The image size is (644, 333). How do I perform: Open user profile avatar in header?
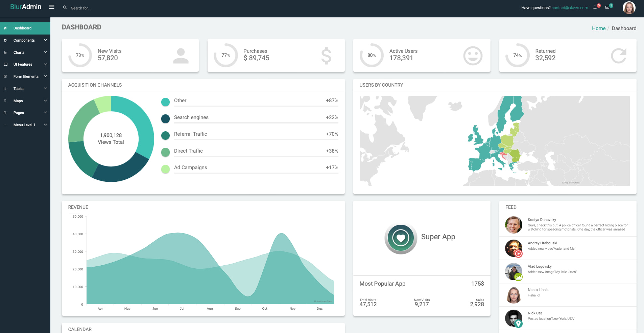point(629,8)
